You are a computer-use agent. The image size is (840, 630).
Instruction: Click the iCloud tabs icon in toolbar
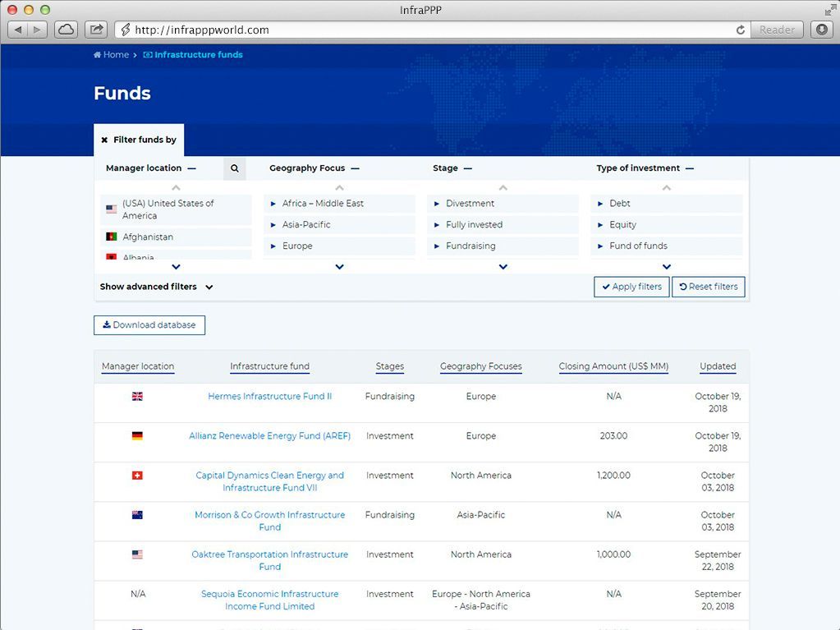click(66, 30)
